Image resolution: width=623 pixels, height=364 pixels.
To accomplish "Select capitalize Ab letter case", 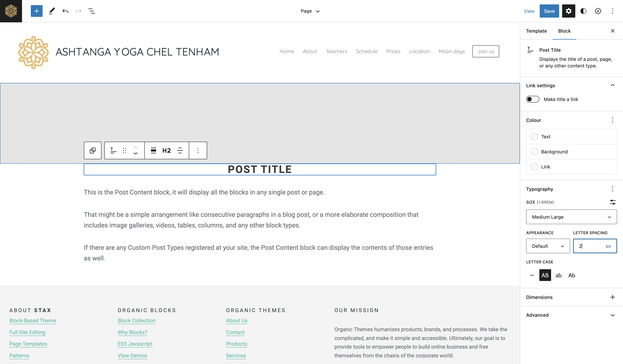I will [572, 275].
